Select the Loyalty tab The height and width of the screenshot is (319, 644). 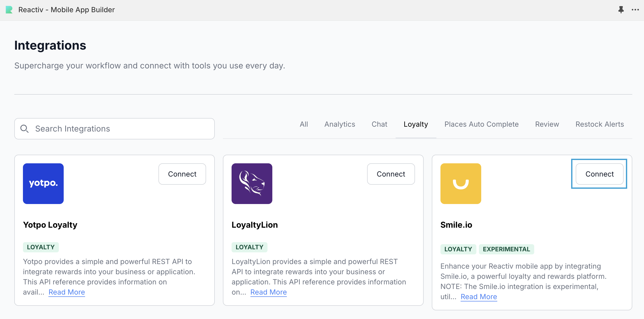pyautogui.click(x=416, y=124)
